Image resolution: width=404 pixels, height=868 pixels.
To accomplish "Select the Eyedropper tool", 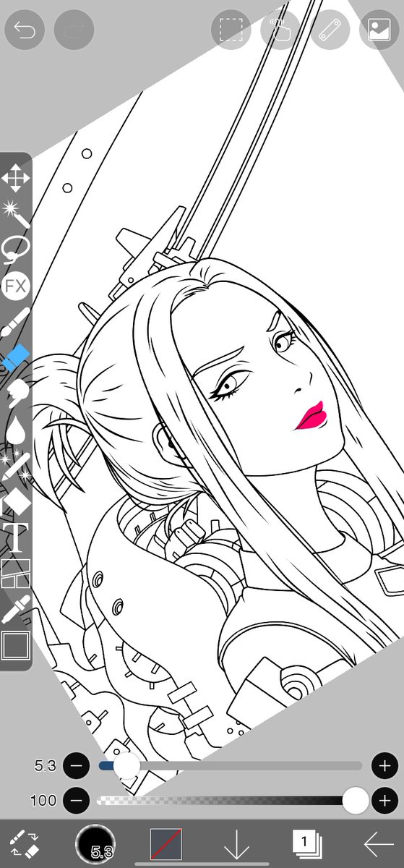I will coord(15,609).
